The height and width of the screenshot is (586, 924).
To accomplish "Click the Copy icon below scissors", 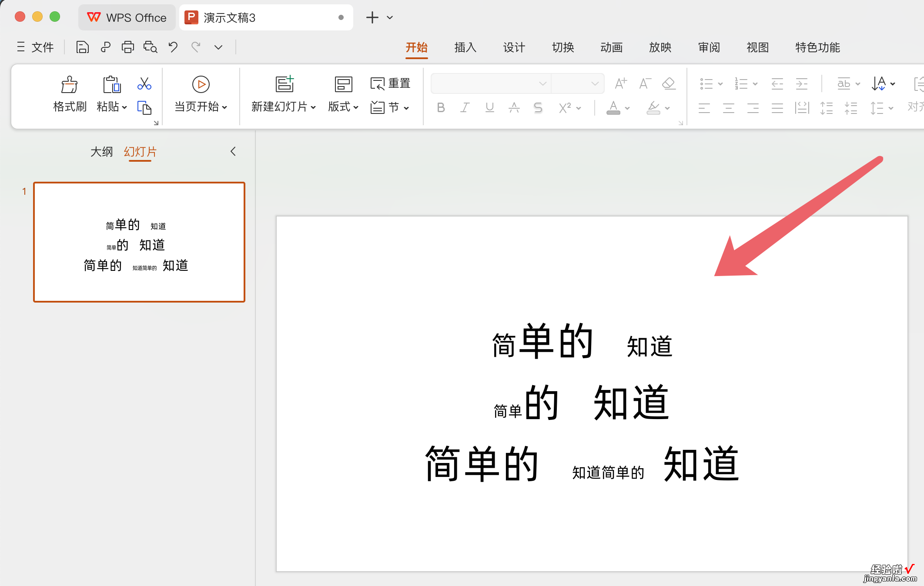I will point(144,107).
